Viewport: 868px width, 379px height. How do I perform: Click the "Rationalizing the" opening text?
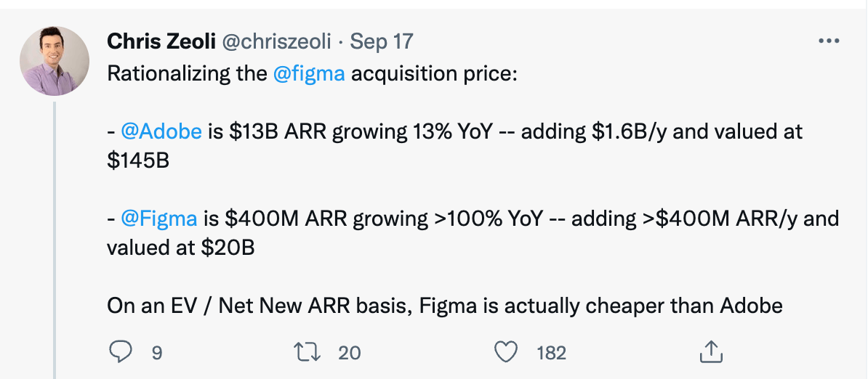[x=187, y=75]
